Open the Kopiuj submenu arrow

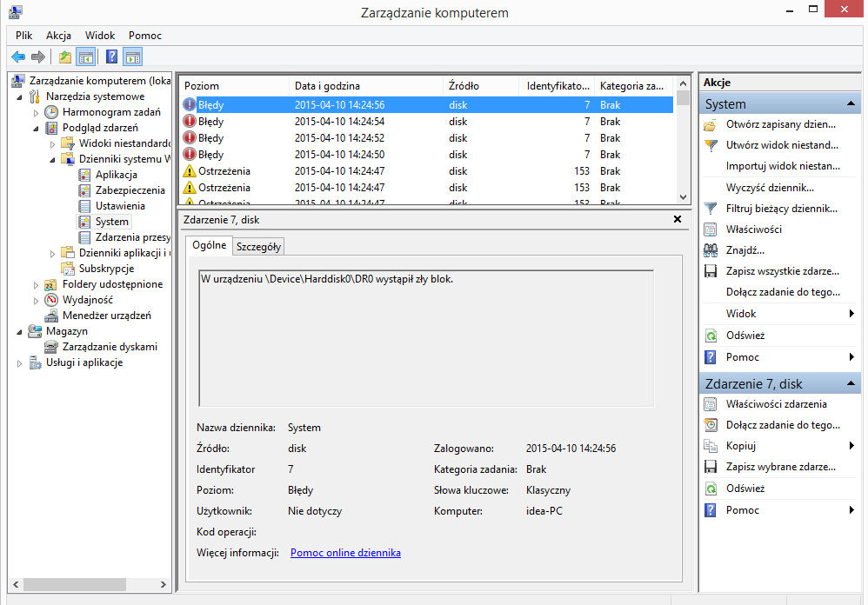pos(851,446)
